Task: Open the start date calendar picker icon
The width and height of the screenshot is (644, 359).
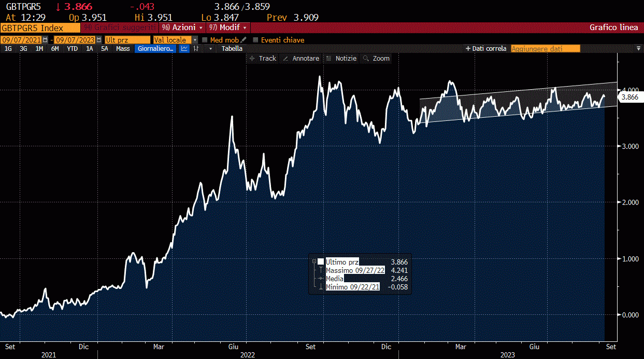Action: point(45,40)
